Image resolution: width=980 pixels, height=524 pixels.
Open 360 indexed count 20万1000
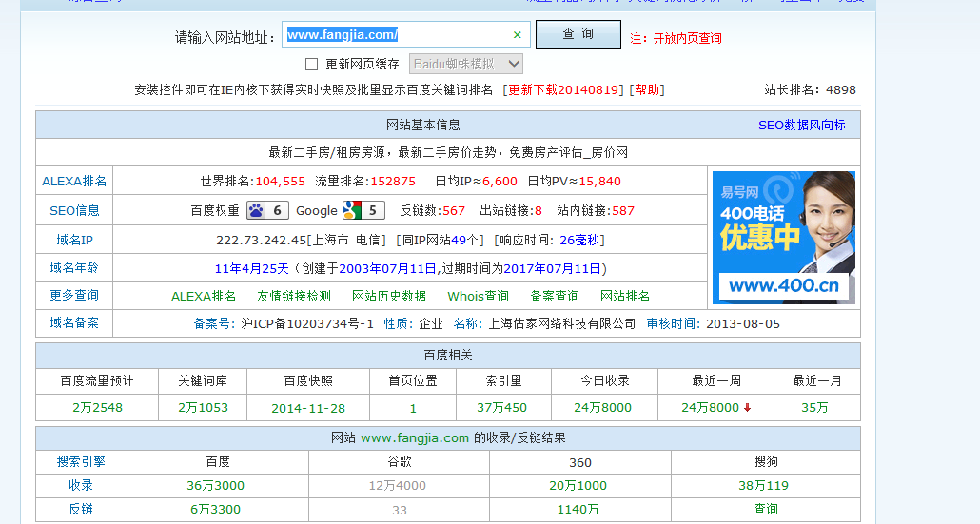(x=578, y=485)
